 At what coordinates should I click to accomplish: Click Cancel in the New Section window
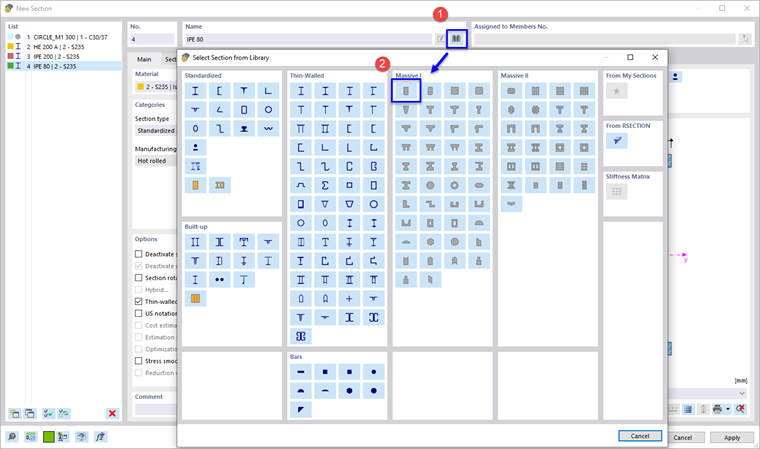[x=682, y=437]
